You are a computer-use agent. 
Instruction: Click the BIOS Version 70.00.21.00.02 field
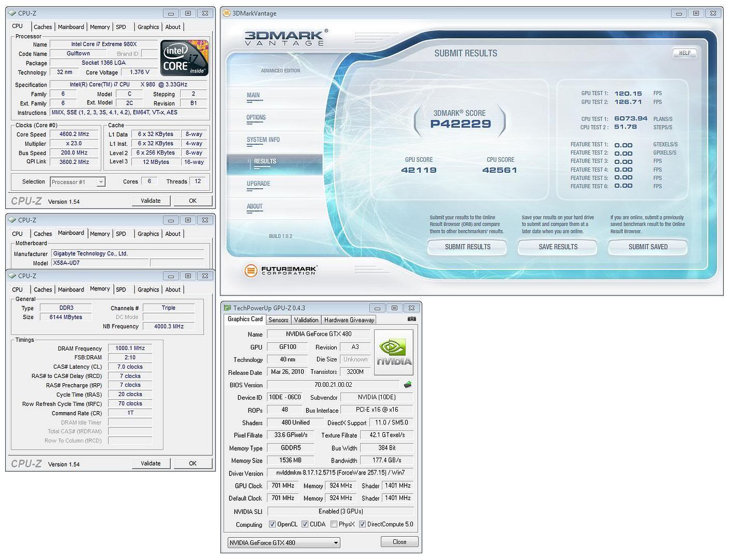[333, 385]
